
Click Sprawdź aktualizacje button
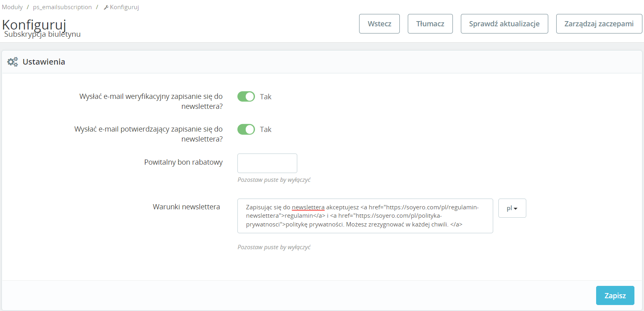point(504,24)
